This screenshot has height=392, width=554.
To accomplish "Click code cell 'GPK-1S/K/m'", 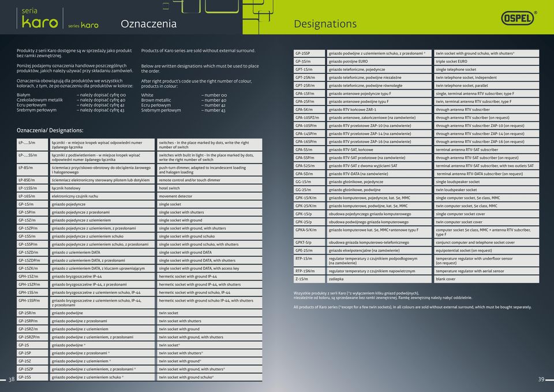I will pyautogui.click(x=309, y=198).
